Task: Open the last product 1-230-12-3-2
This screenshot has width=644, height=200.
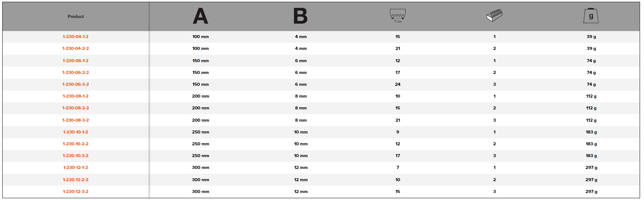Action: [76, 192]
